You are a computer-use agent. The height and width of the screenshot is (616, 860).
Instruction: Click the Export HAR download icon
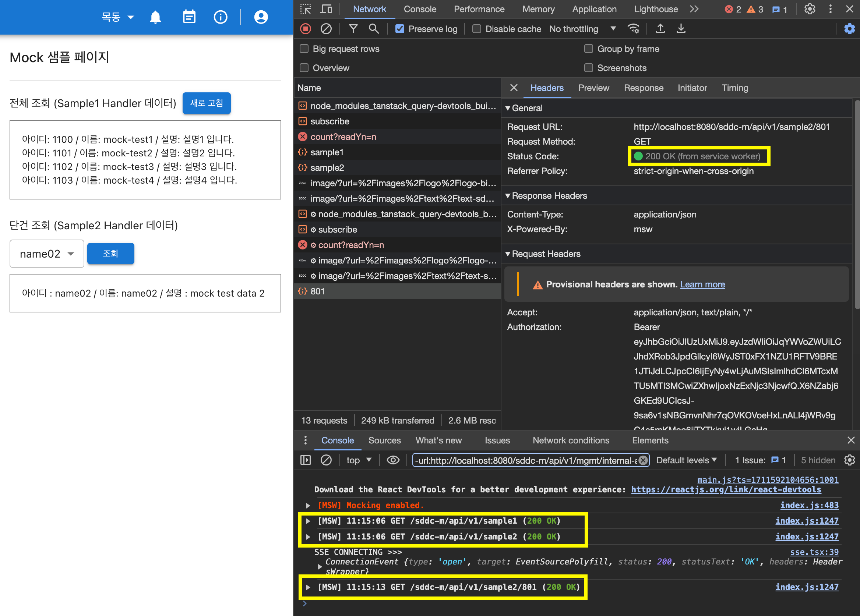681,29
